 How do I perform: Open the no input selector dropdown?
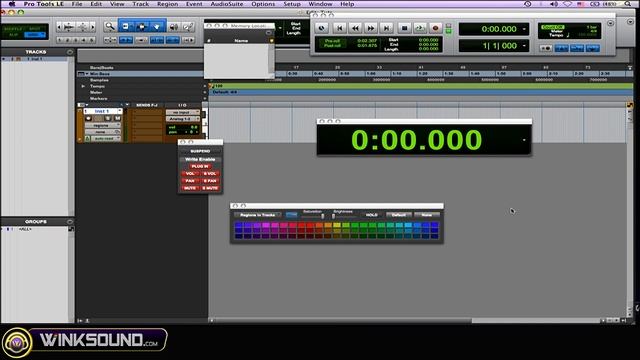coord(182,112)
